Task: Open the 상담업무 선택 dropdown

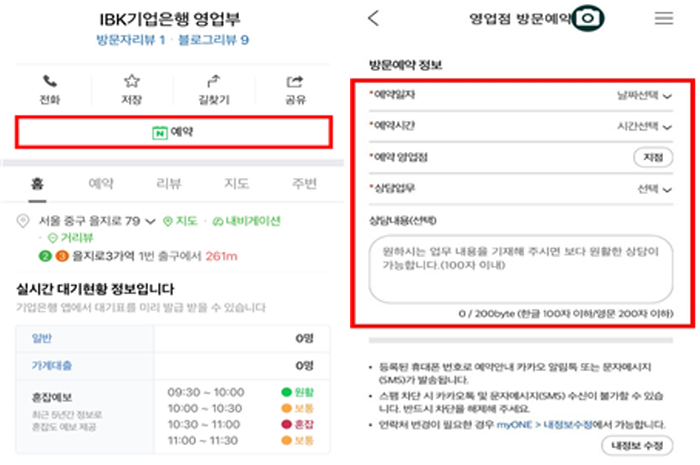Action: click(654, 189)
